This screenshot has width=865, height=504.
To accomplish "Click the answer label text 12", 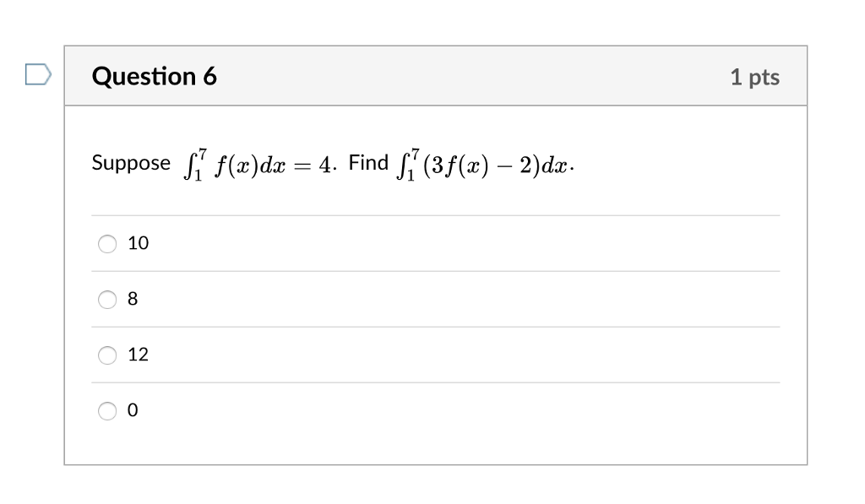I will (x=139, y=355).
